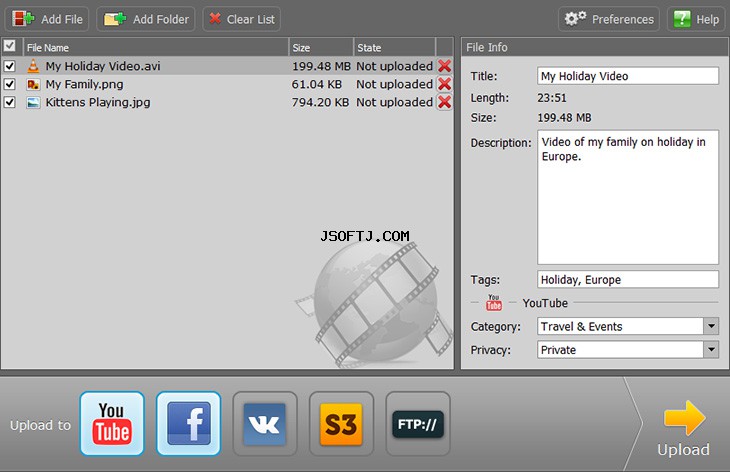Remove My Family.png with red X
The height and width of the screenshot is (472, 730).
pyautogui.click(x=445, y=84)
